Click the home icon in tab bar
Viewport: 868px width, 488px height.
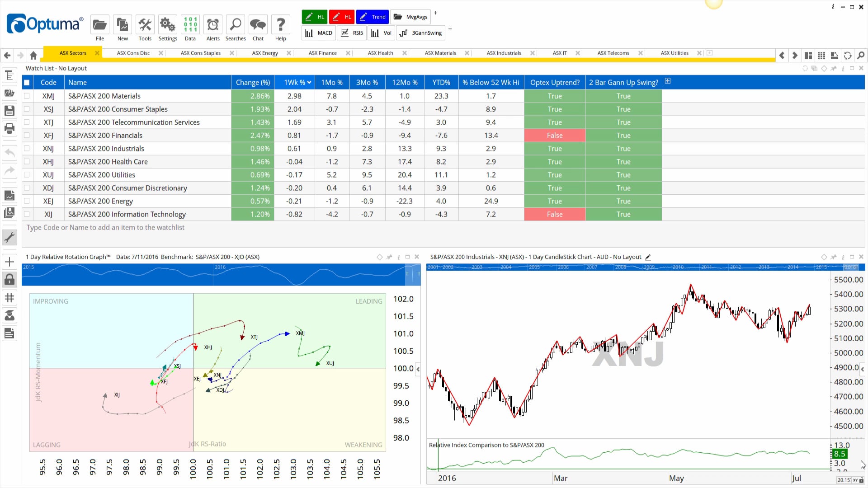tap(33, 55)
